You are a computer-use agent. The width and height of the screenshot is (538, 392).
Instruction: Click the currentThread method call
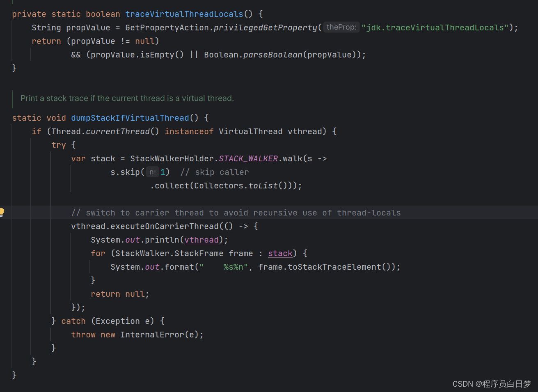tap(118, 131)
